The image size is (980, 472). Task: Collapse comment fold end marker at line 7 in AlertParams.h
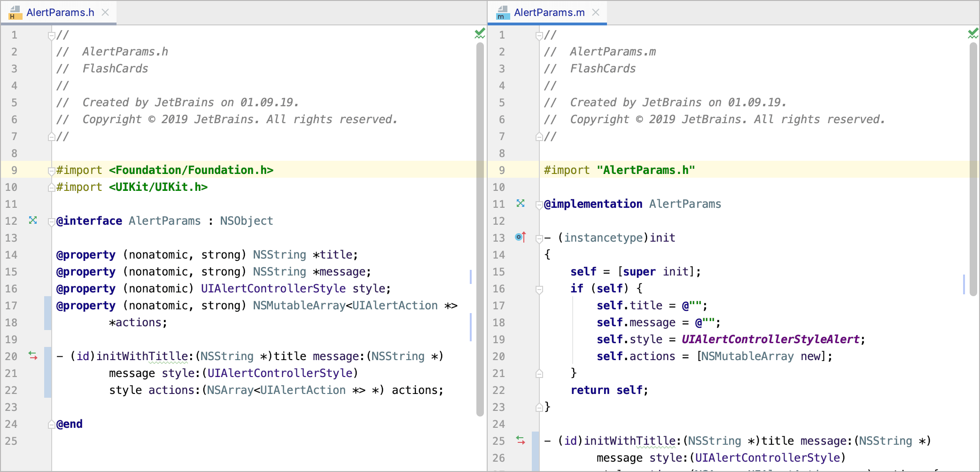(52, 137)
